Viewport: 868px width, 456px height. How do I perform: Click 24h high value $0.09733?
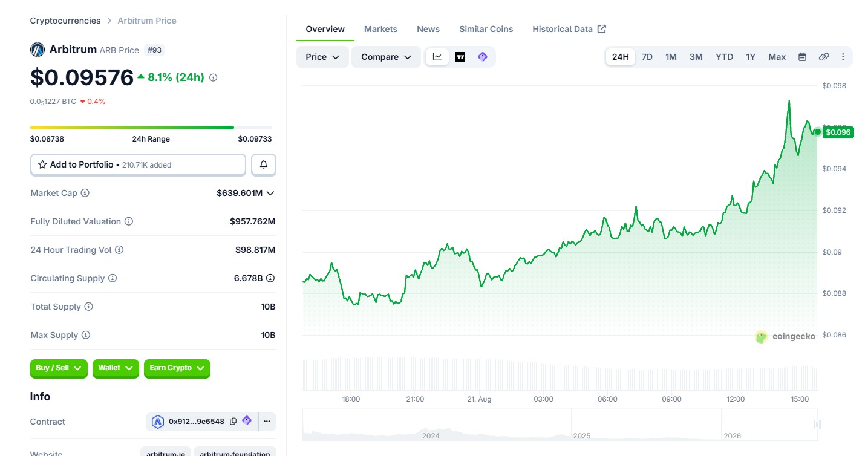(x=255, y=139)
